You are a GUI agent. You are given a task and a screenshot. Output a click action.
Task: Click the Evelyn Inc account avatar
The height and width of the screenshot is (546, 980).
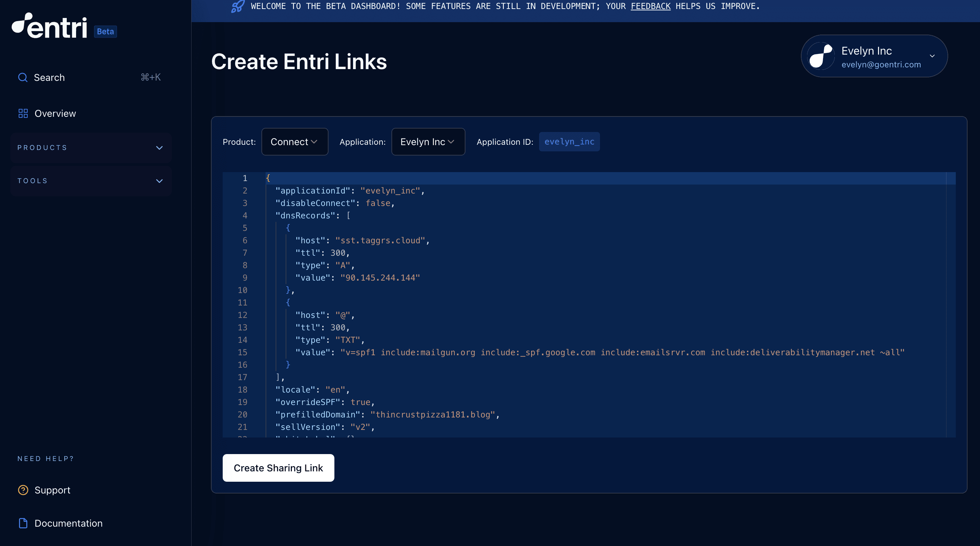821,56
